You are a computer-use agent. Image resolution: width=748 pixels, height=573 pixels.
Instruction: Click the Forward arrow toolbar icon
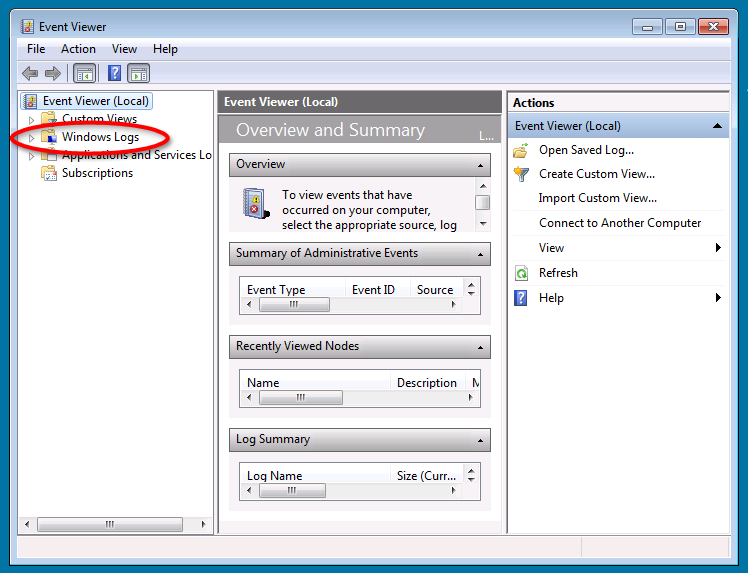[x=52, y=74]
